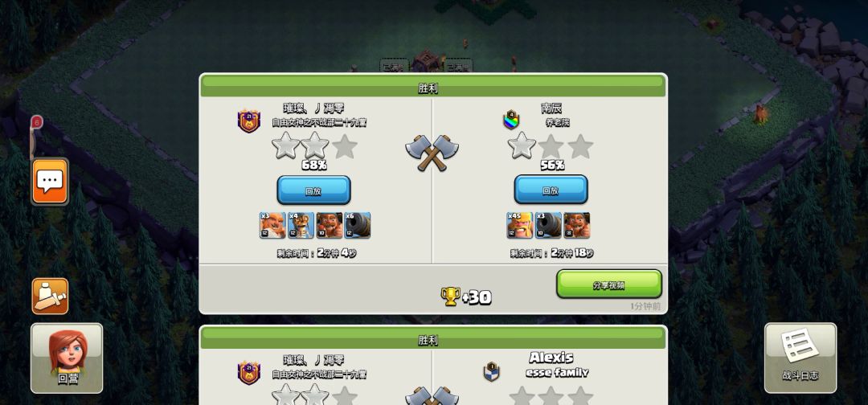Select the x3 Boxer Giant troop icon

coord(273,225)
